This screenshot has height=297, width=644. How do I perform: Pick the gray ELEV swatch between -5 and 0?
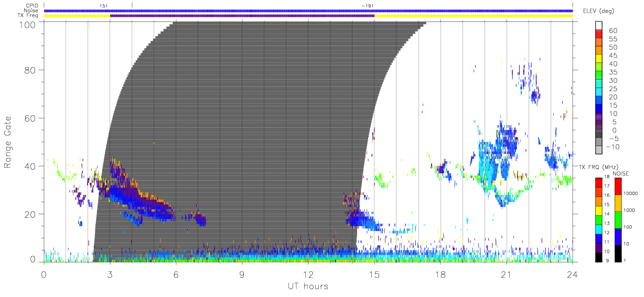[599, 134]
